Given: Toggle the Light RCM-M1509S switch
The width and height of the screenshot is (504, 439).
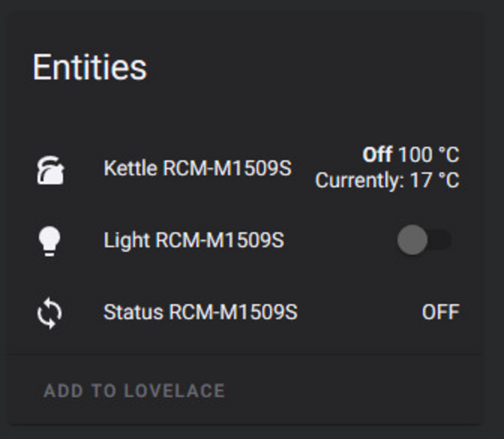Looking at the screenshot, I should [x=424, y=240].
